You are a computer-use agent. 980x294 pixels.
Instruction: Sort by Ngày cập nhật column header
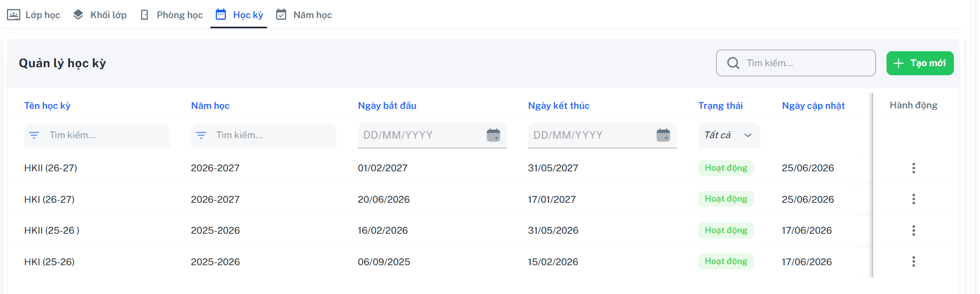coord(813,106)
